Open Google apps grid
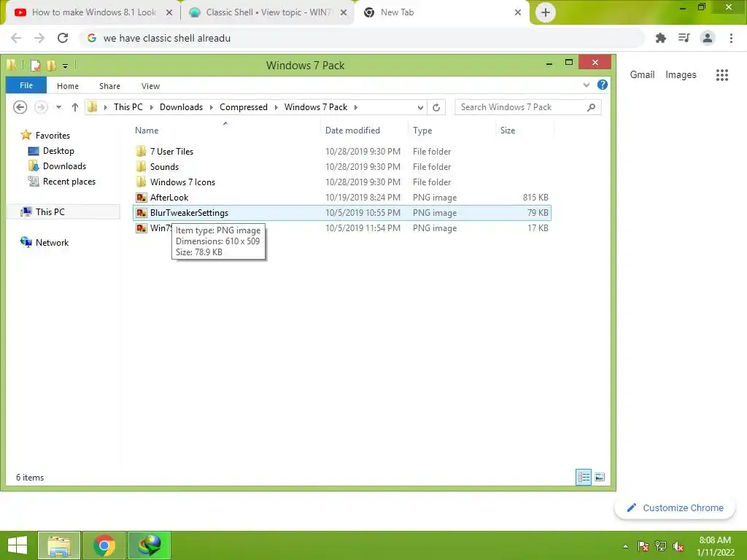 coord(722,75)
